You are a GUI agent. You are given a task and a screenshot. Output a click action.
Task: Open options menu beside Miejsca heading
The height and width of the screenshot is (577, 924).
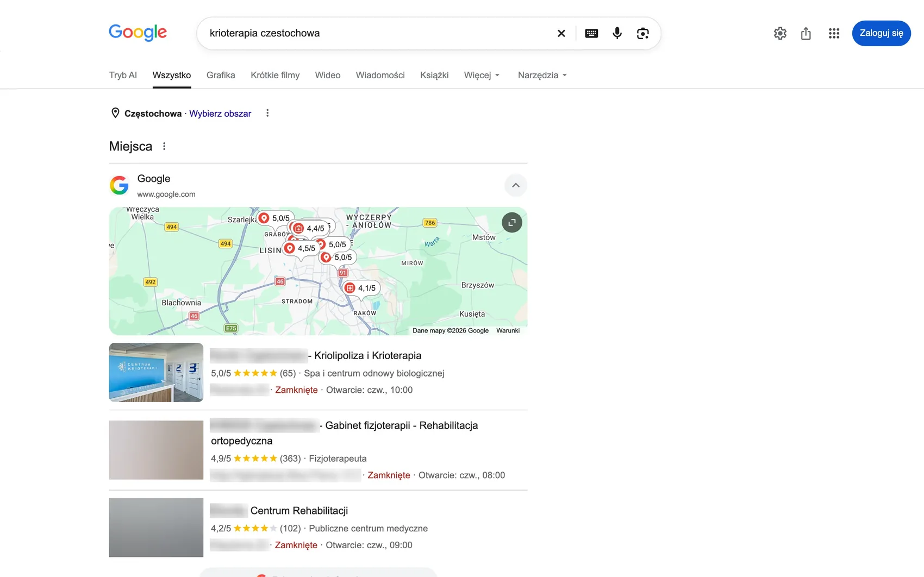(x=164, y=146)
